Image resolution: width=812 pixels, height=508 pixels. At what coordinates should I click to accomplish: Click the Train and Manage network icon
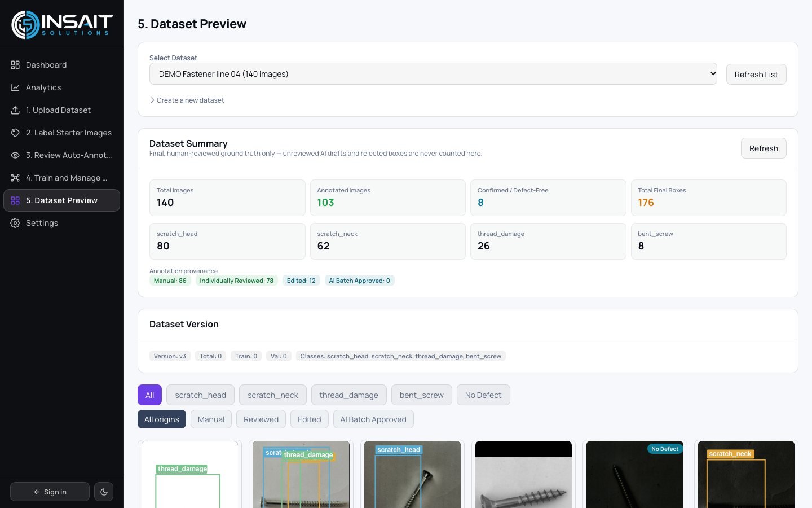click(x=15, y=178)
